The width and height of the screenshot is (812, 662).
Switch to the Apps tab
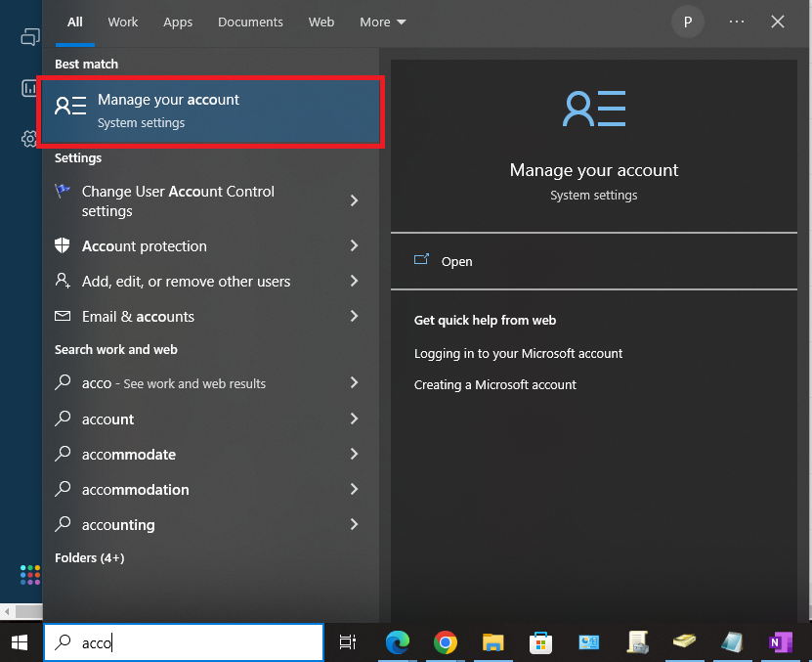[178, 22]
